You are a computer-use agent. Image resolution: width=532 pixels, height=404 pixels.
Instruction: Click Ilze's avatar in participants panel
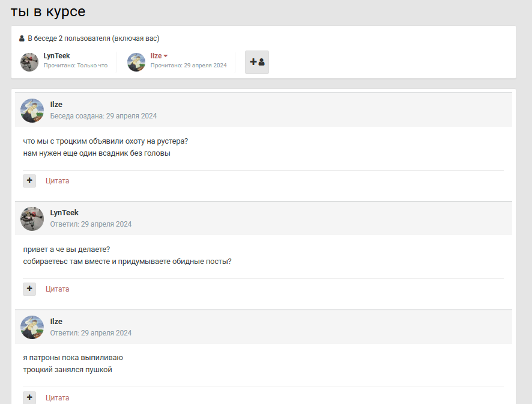coord(136,62)
